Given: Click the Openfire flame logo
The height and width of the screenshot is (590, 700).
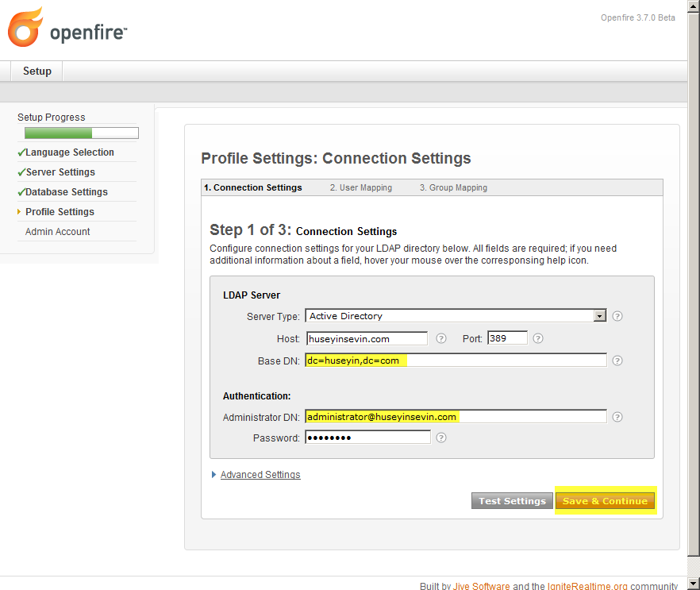Looking at the screenshot, I should click(x=25, y=27).
